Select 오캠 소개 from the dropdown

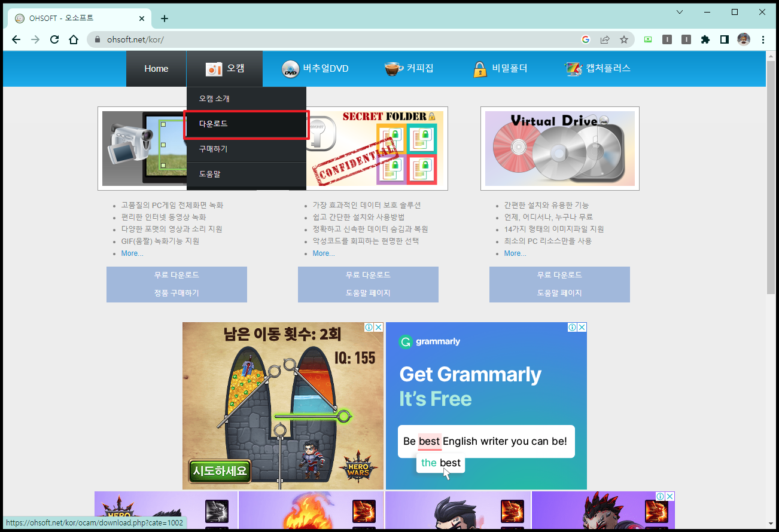(246, 99)
